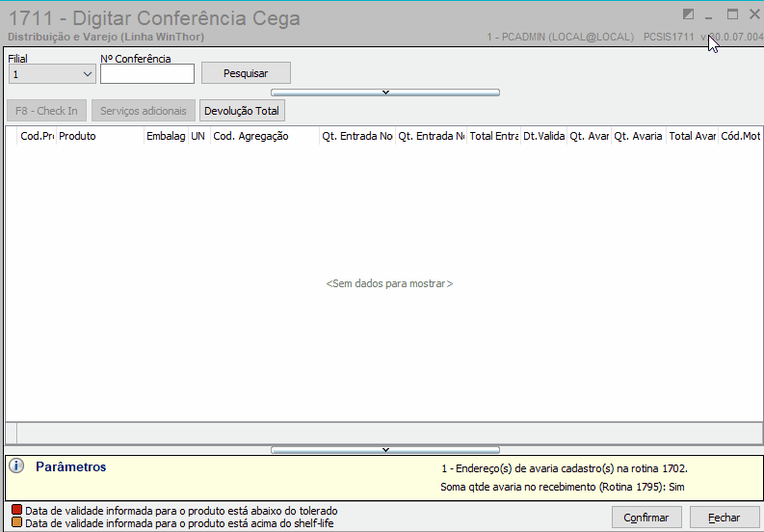Click text 'Endereço(s) de avaria cadastro(s) na rotina 1702'

[571, 468]
